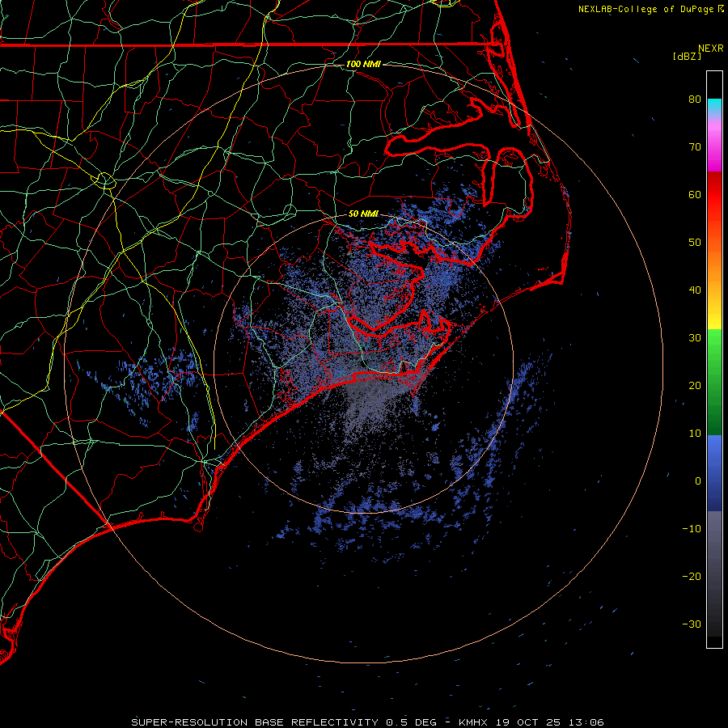Screen dimensions: 728x728
Task: Click the positive 30 scale value
Action: tap(695, 337)
